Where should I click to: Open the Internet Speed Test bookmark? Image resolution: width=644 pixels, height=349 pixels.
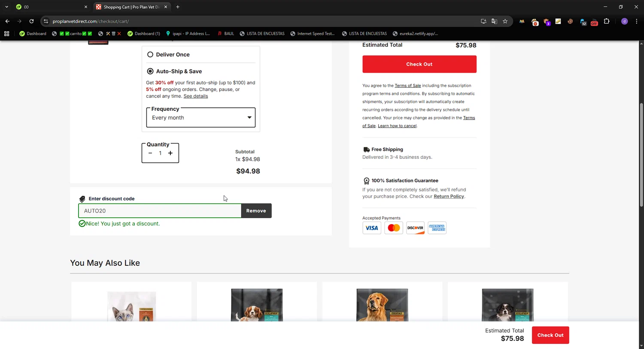click(313, 33)
